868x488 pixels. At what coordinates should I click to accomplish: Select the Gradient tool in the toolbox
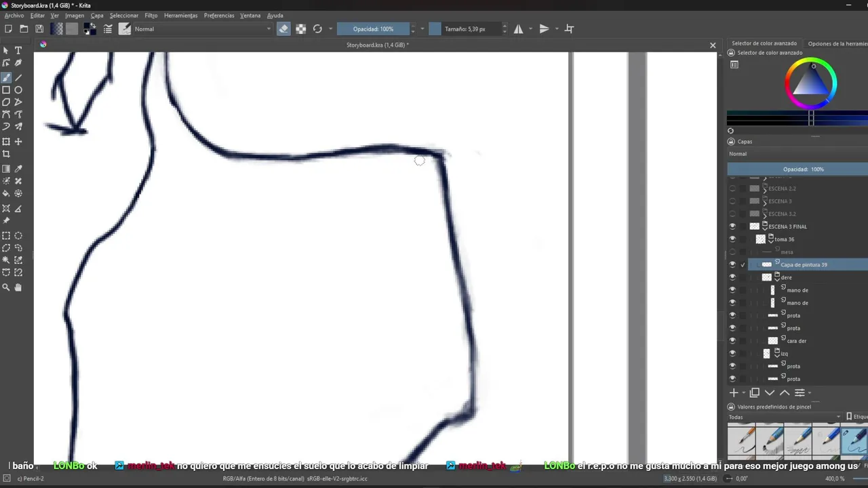click(6, 169)
